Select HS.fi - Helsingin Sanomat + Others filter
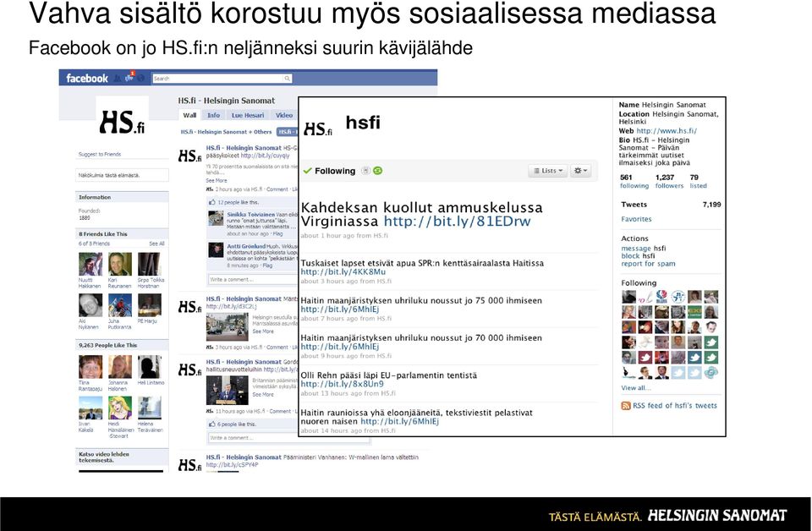The width and height of the screenshot is (812, 531). pyautogui.click(x=226, y=131)
